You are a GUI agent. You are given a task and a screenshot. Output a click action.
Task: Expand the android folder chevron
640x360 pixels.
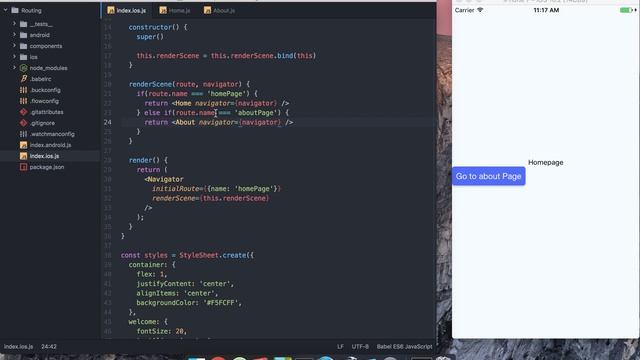(14, 35)
